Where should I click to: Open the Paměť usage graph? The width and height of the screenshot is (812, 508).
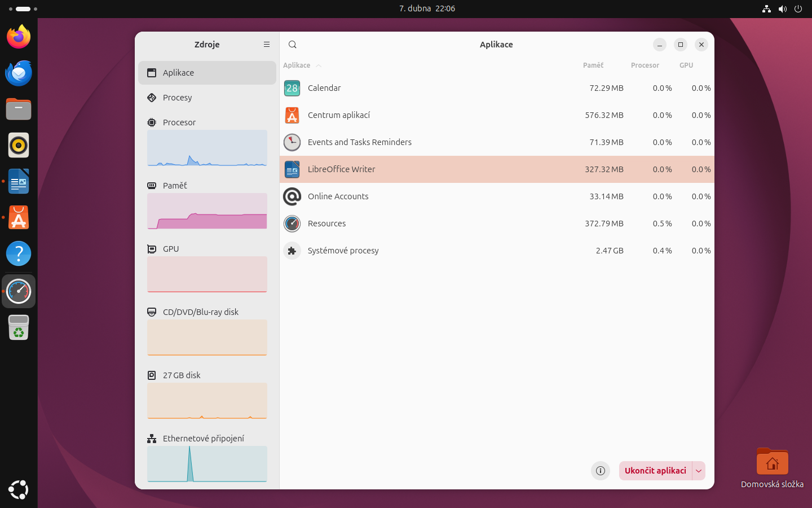tap(207, 211)
